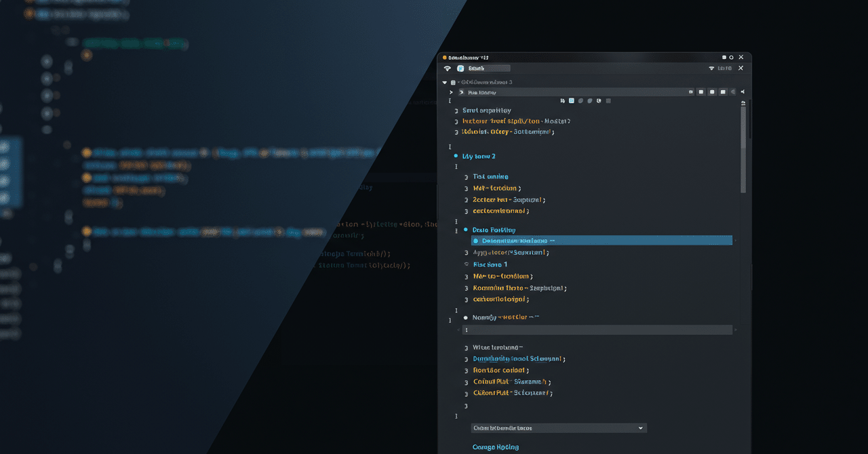
Task: Open the combo box at the bottom of the panel
Action: coord(558,428)
